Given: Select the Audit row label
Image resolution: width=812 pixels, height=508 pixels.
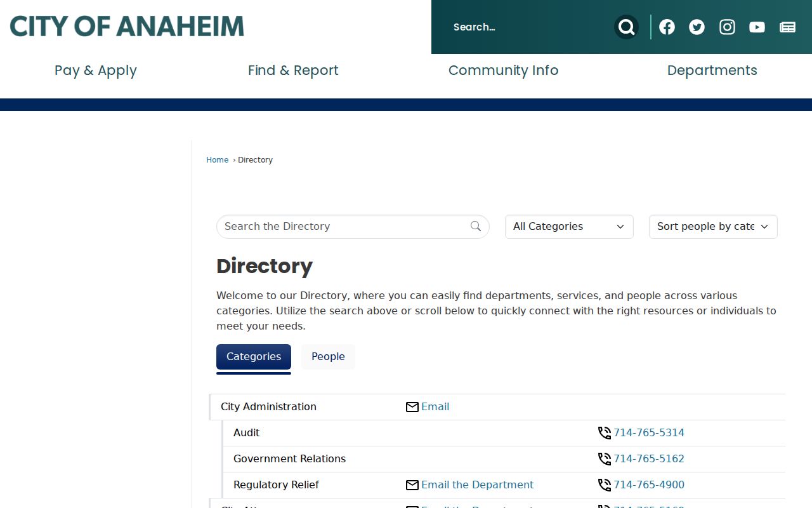Looking at the screenshot, I should tap(247, 433).
